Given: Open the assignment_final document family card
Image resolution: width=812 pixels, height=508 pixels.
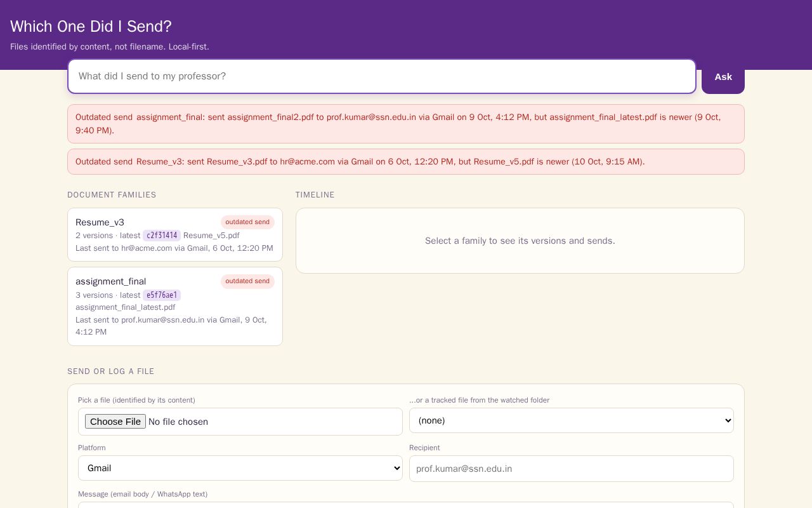Looking at the screenshot, I should pos(175,307).
